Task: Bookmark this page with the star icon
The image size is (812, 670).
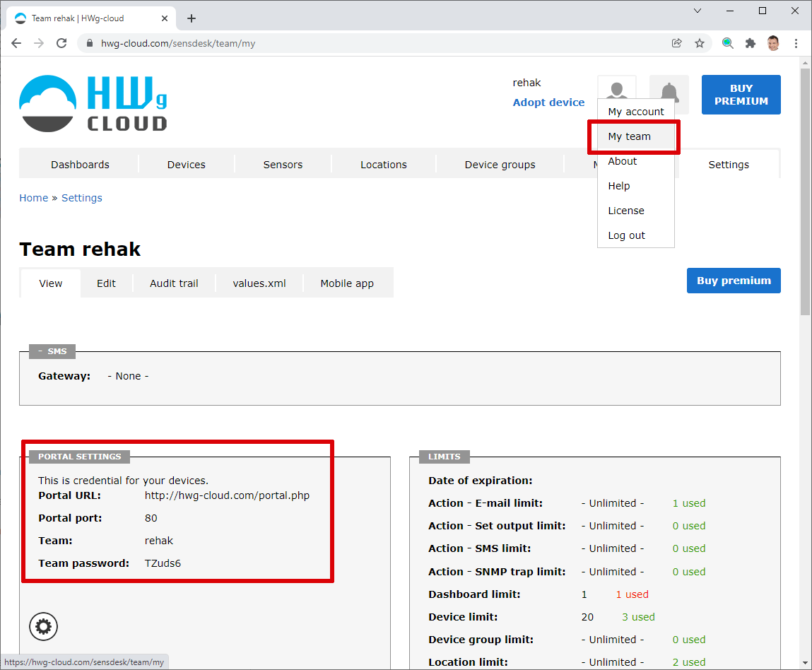Action: click(x=700, y=44)
